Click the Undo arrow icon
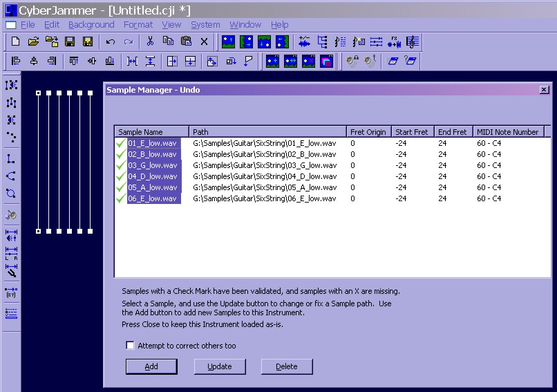The image size is (557, 392). tap(111, 41)
